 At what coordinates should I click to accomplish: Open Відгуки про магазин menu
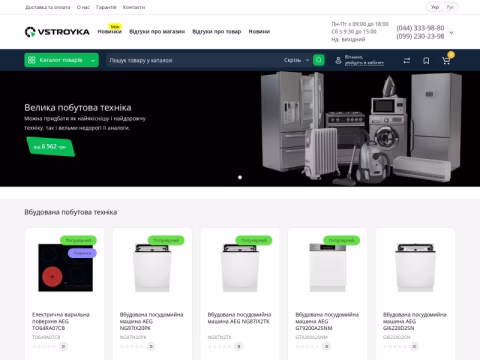(x=157, y=31)
